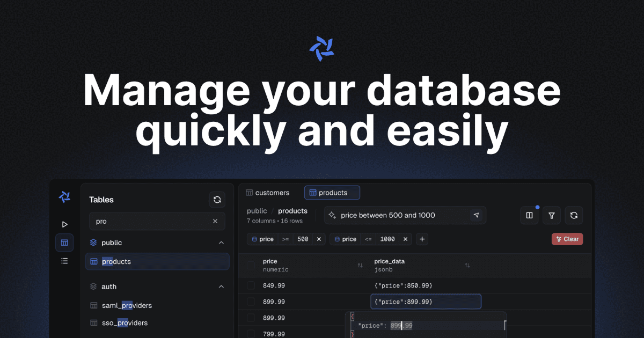
Task: Refresh the Tables panel list
Action: pyautogui.click(x=217, y=200)
